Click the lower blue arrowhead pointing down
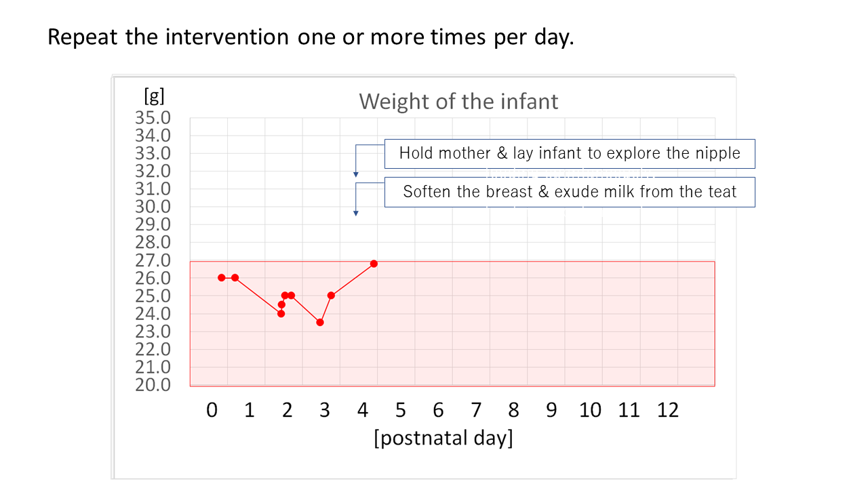 click(x=355, y=213)
